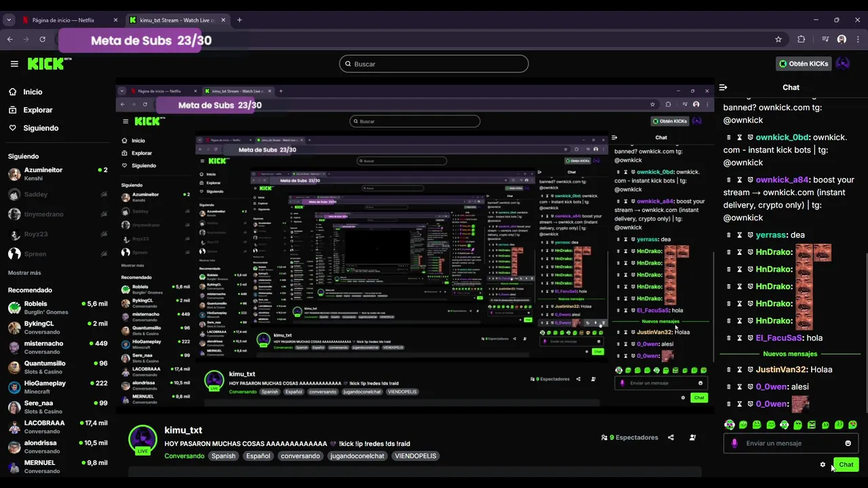The height and width of the screenshot is (488, 868).
Task: Click kimu_txt's LIVE avatar below the stream
Action: tap(143, 440)
